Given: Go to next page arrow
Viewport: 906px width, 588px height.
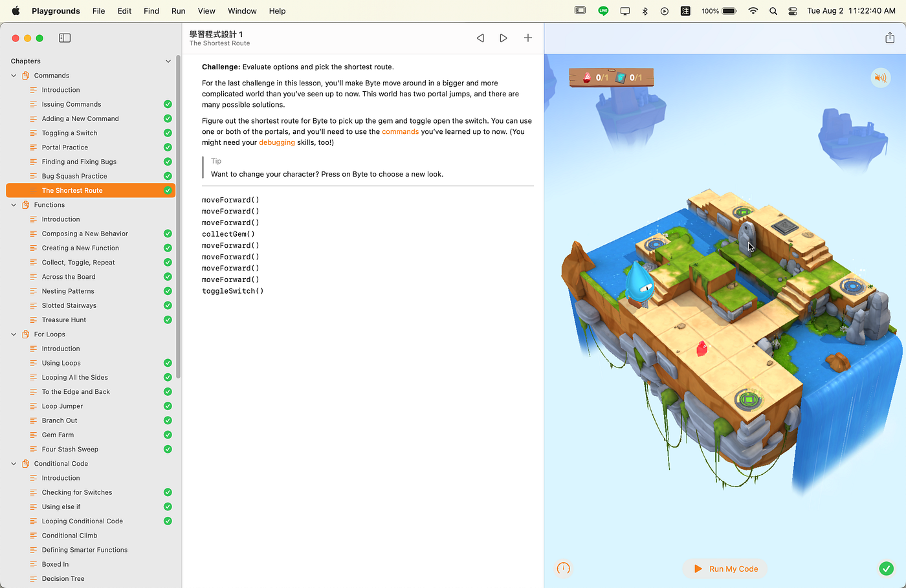Looking at the screenshot, I should click(x=503, y=38).
